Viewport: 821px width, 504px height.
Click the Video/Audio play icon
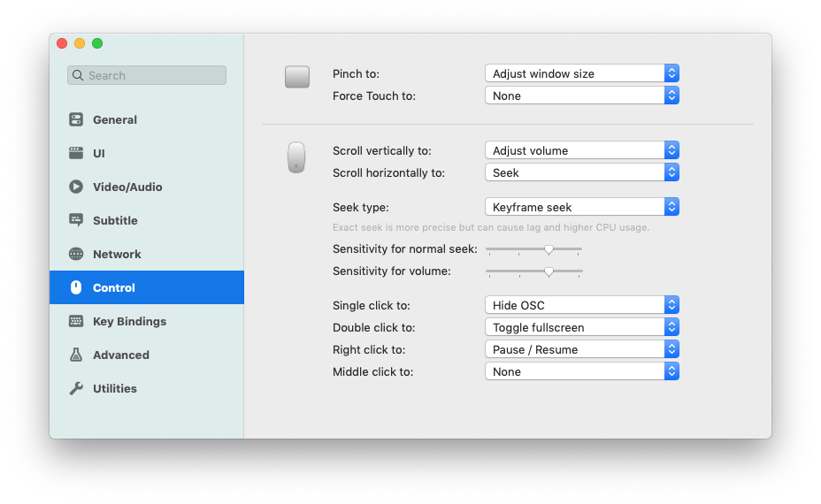pyautogui.click(x=76, y=187)
